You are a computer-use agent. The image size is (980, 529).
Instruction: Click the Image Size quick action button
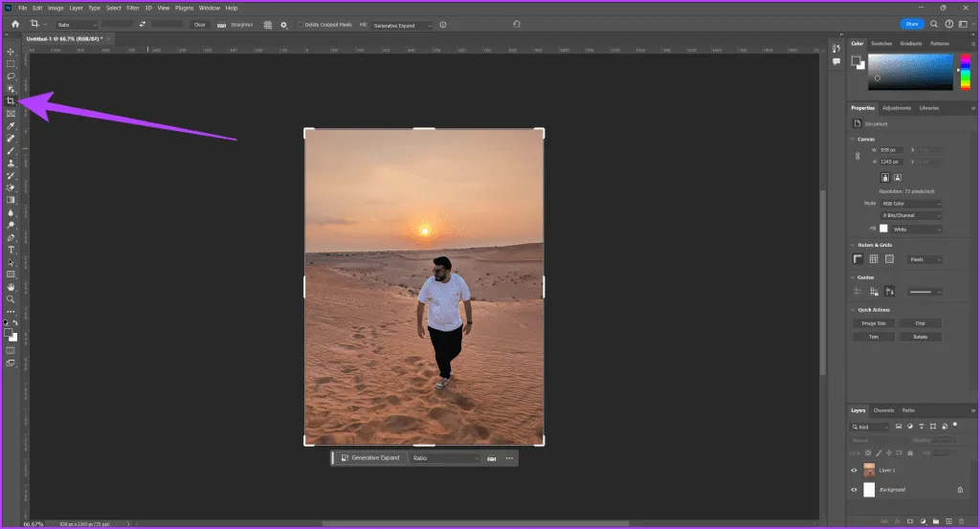pos(875,323)
